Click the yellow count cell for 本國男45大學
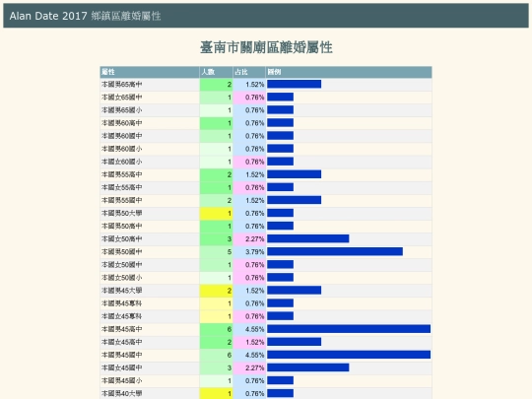The height and width of the screenshot is (399, 532). [x=216, y=291]
